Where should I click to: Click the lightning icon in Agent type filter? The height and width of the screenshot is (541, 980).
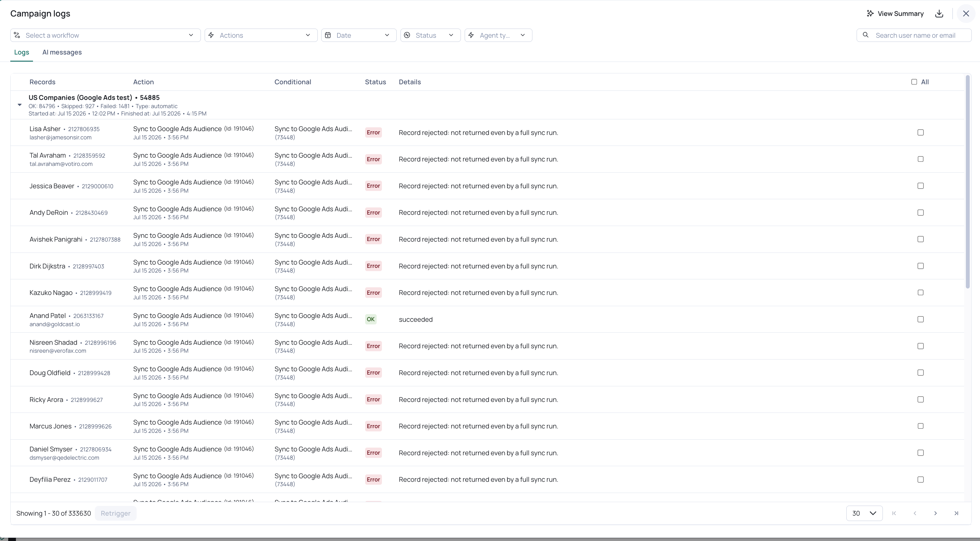471,35
